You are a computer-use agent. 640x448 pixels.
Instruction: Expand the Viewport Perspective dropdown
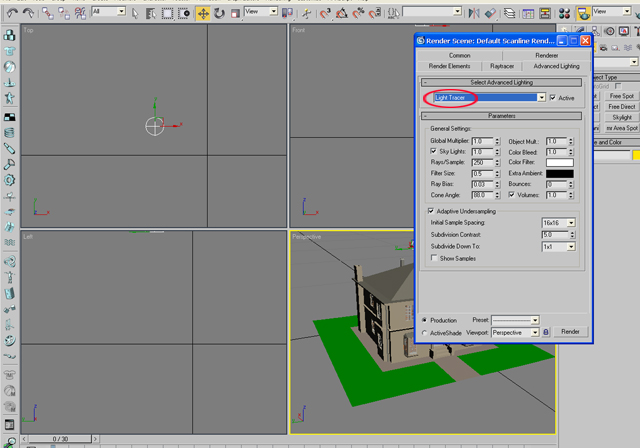pos(535,332)
